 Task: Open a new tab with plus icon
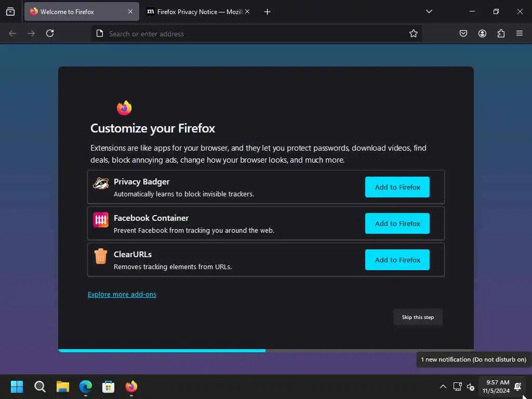pos(268,12)
